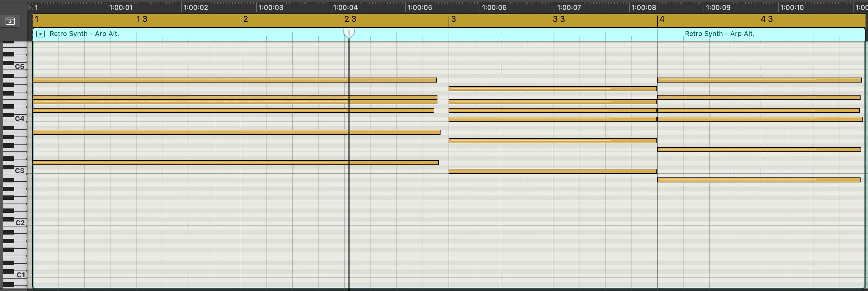
Task: Select the lowest note in bar 4
Action: [x=758, y=179]
